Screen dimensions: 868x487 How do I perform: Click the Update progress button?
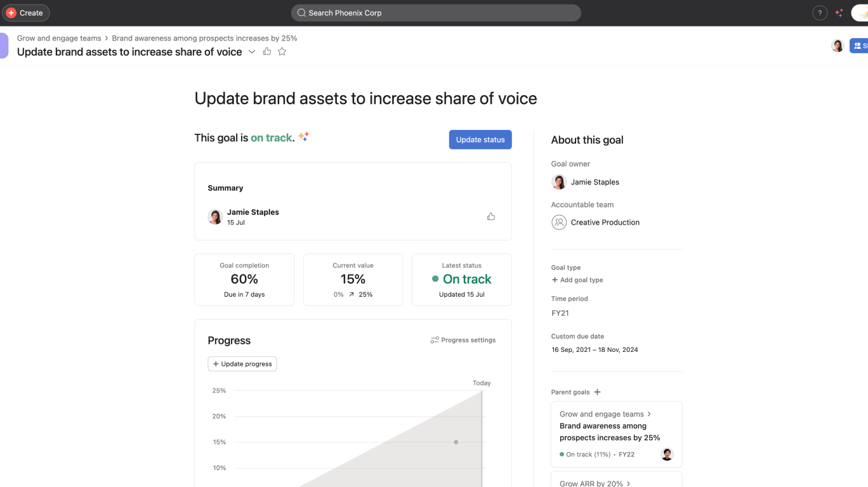click(242, 363)
